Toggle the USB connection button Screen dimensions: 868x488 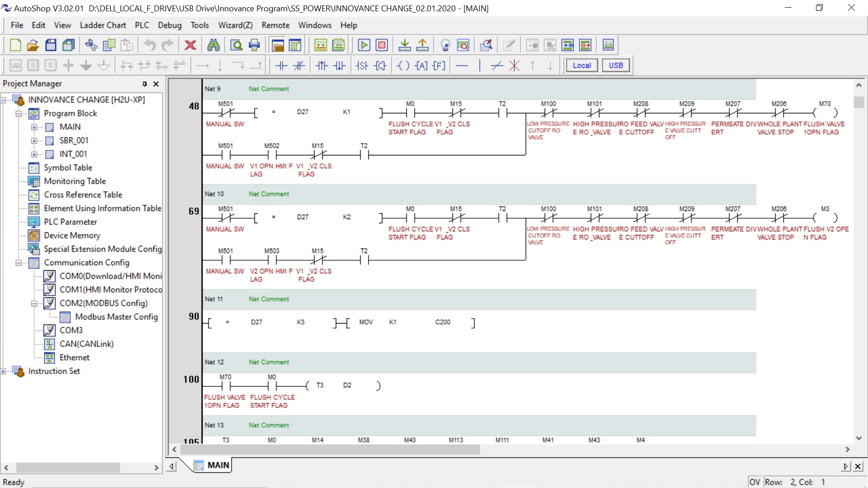tap(615, 66)
